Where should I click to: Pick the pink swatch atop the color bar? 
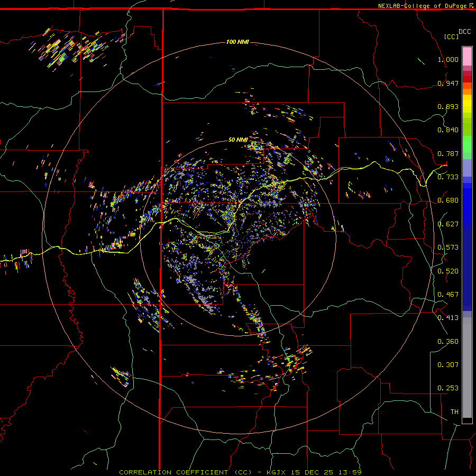click(x=467, y=57)
